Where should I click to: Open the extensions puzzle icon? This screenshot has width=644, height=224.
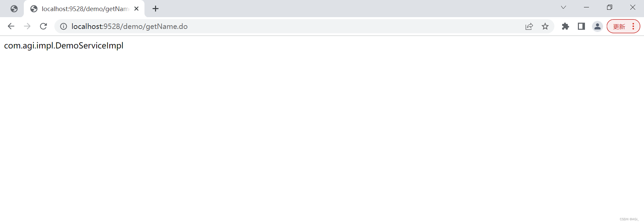pos(565,26)
